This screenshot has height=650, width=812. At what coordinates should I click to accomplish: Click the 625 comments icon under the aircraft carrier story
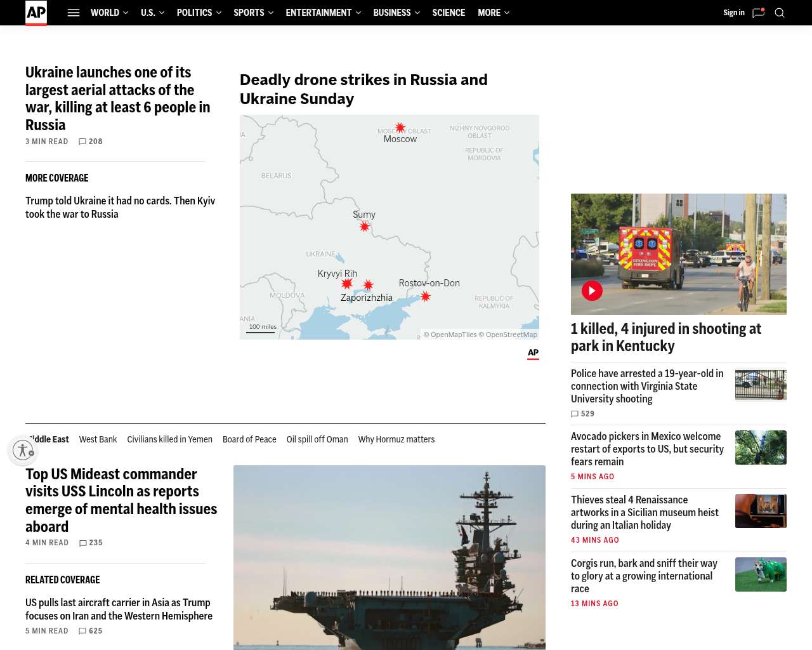(x=82, y=631)
